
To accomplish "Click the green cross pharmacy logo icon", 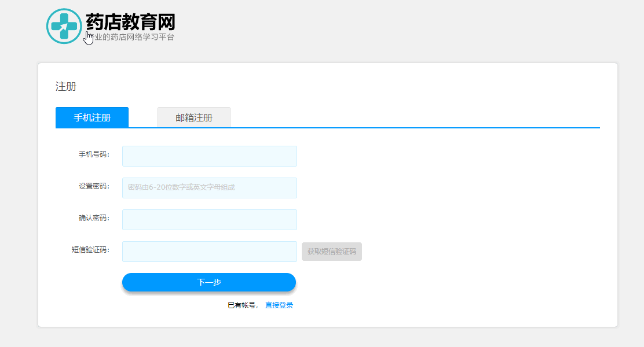I will [64, 26].
